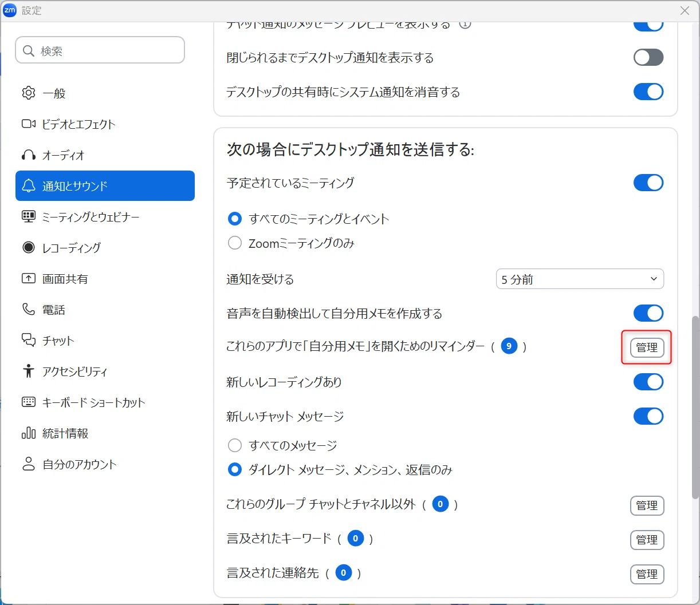Click the ミーティングとウェビナー icon
The width and height of the screenshot is (700, 605).
(29, 217)
